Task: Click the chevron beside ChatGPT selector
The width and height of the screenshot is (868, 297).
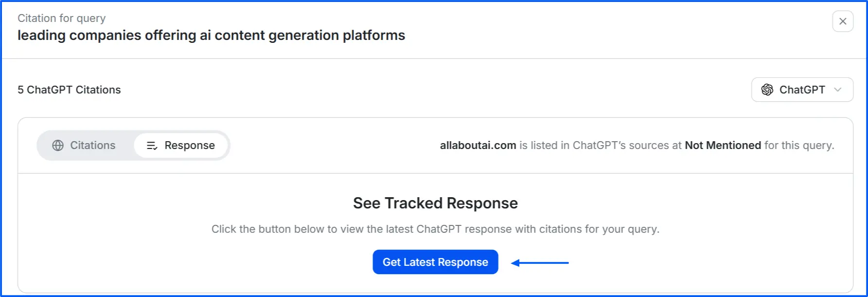Action: coord(837,90)
